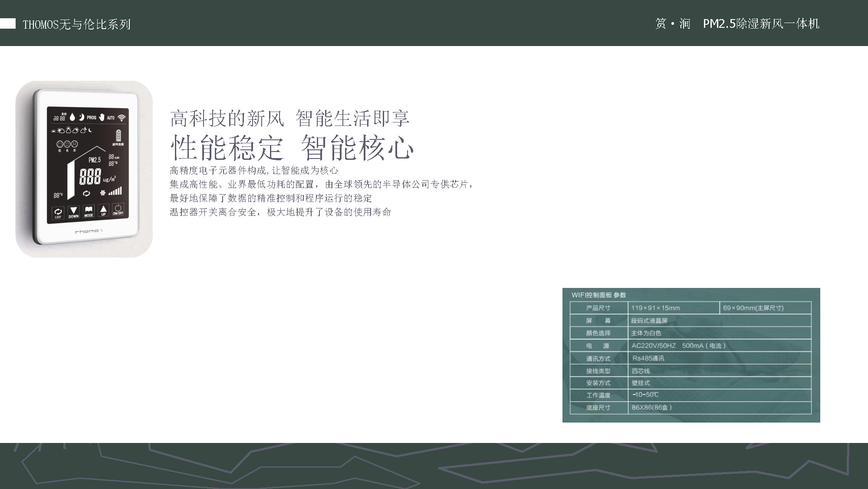
Task: Click the '安装方式' row label
Action: pos(598,383)
